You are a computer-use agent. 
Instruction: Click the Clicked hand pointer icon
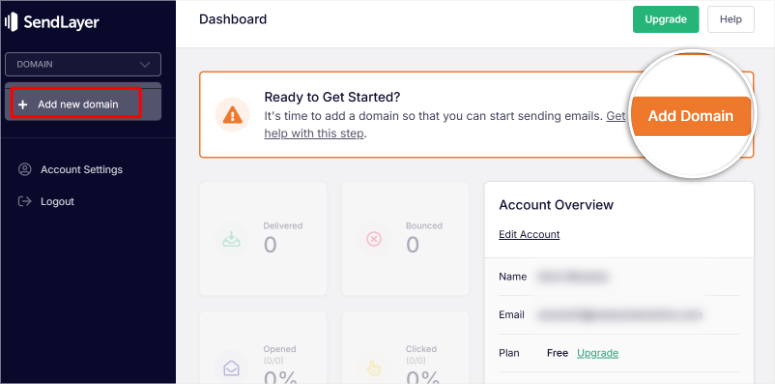tap(374, 368)
